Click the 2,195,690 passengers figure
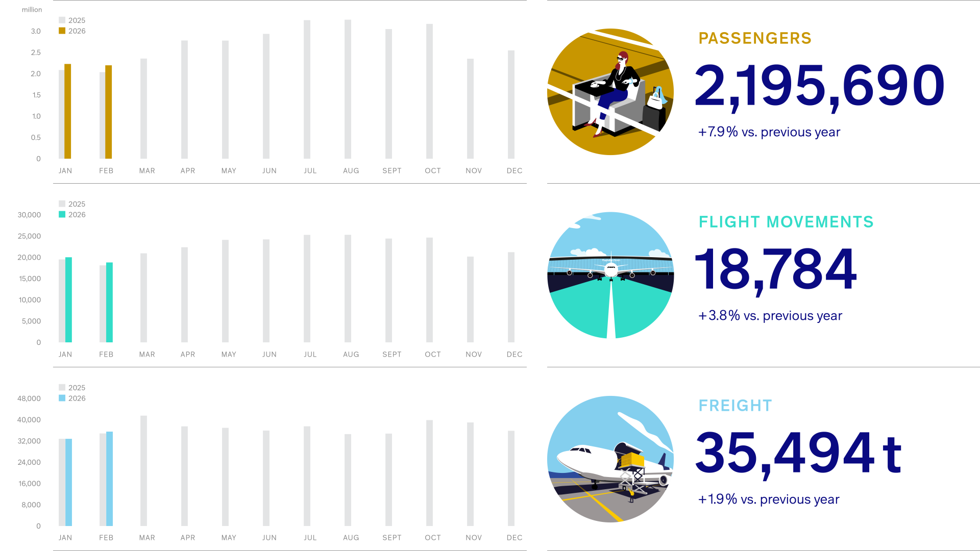The height and width of the screenshot is (551, 980). click(x=820, y=86)
